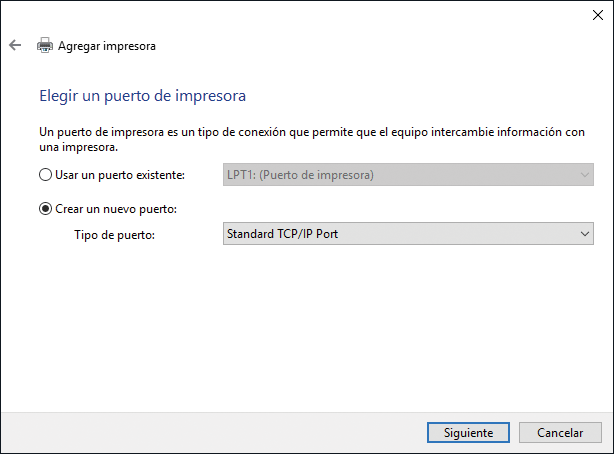Click the empty title bar area
Screen dimensions: 614x454
(x=300, y=14)
